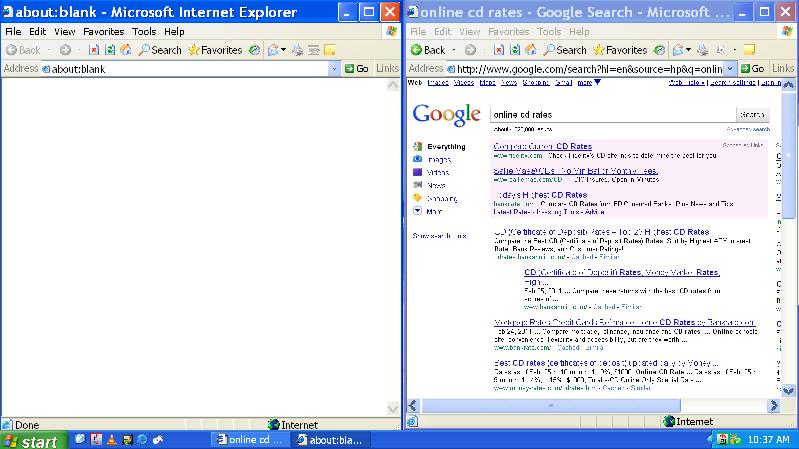Click the clock showing 10:37 AM
Screen dimensions: 799x449
point(768,439)
